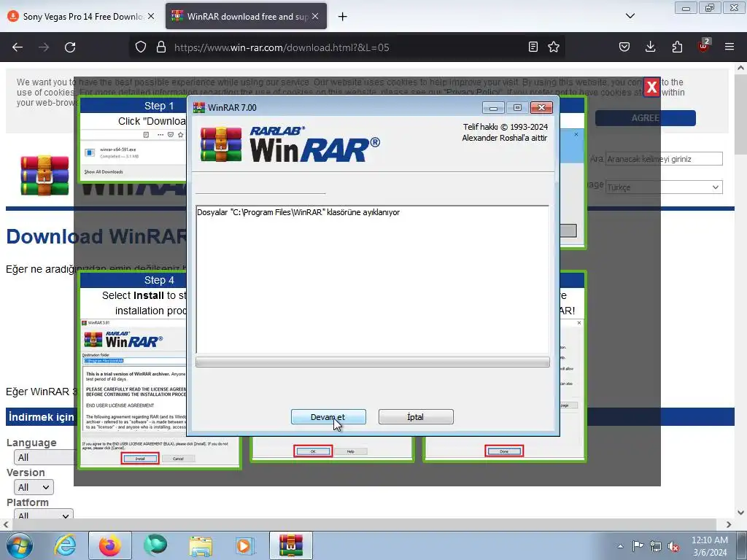This screenshot has height=560, width=747.
Task: Open the Action Center flag icon
Action: coord(638,546)
